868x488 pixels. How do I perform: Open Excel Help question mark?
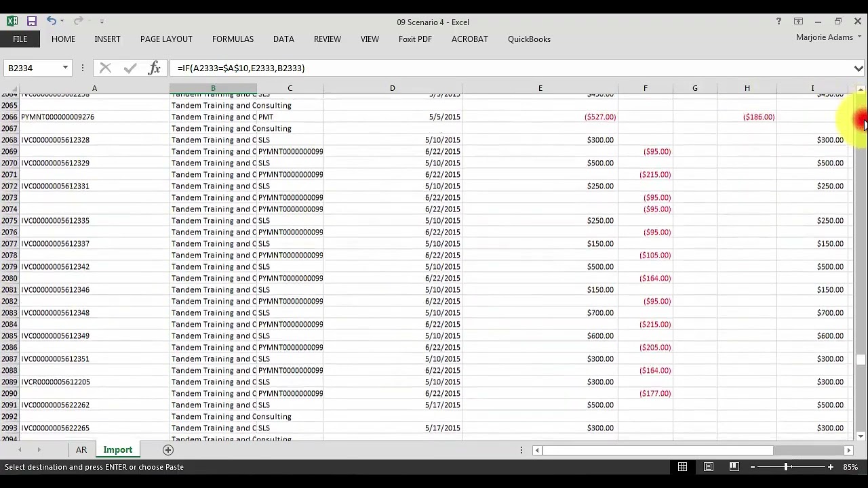(778, 22)
